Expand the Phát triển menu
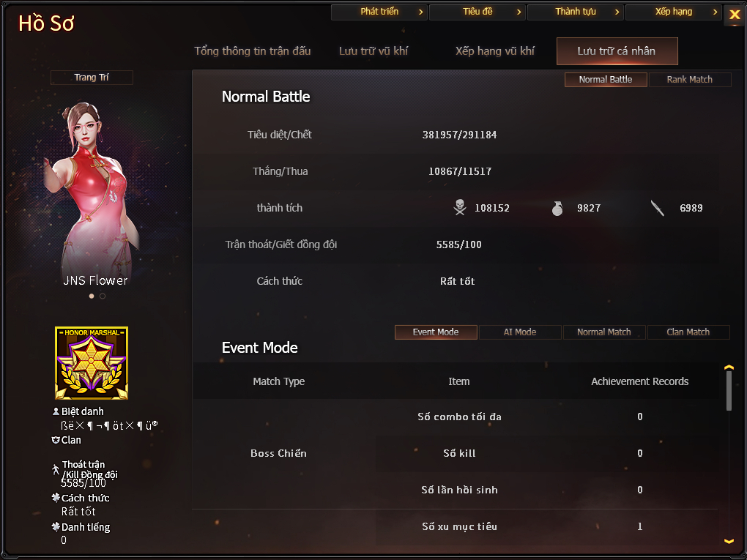Screen dimensions: 747x560 tap(379, 12)
